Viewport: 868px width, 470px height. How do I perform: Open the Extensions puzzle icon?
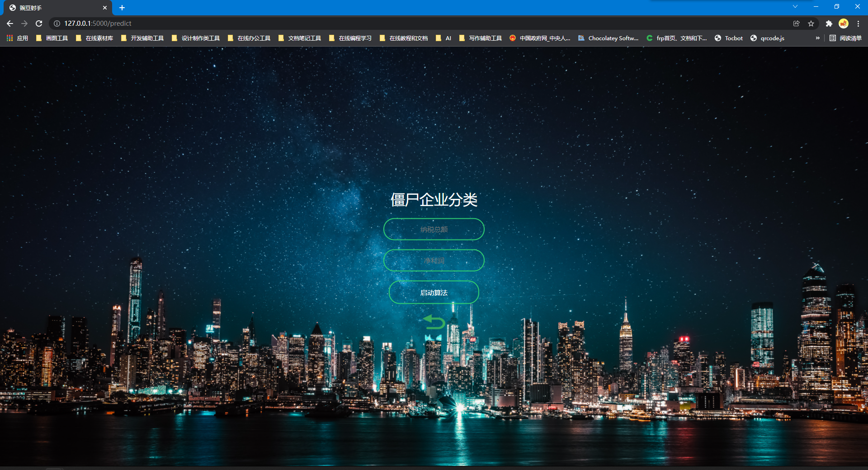pos(829,23)
